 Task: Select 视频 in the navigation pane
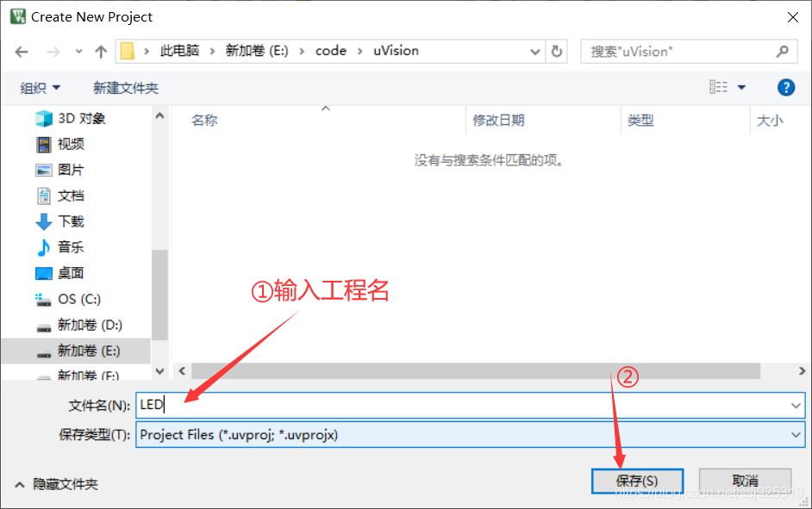tap(60, 145)
